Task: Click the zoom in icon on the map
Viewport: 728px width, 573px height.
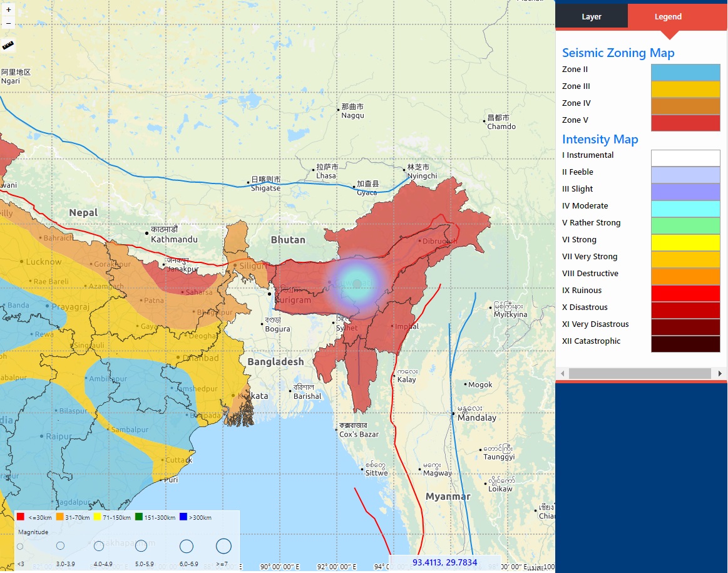Action: [x=8, y=9]
